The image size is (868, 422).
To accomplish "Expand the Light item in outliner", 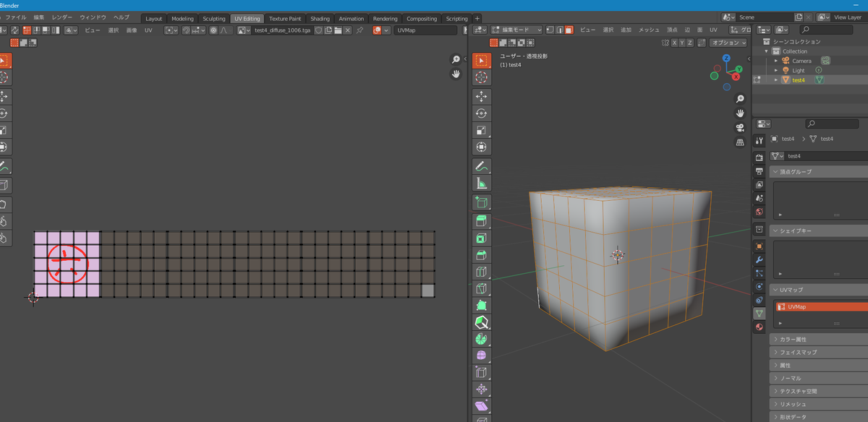I will click(776, 70).
